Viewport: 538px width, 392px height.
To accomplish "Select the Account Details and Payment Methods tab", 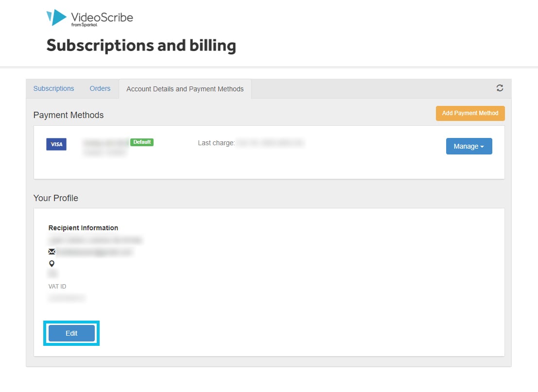I will pyautogui.click(x=185, y=89).
